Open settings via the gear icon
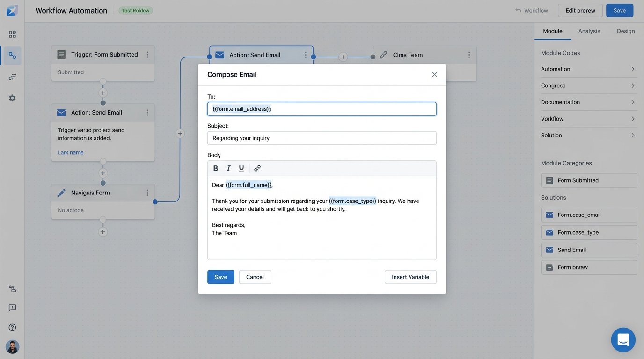The width and height of the screenshot is (644, 359). tap(12, 98)
